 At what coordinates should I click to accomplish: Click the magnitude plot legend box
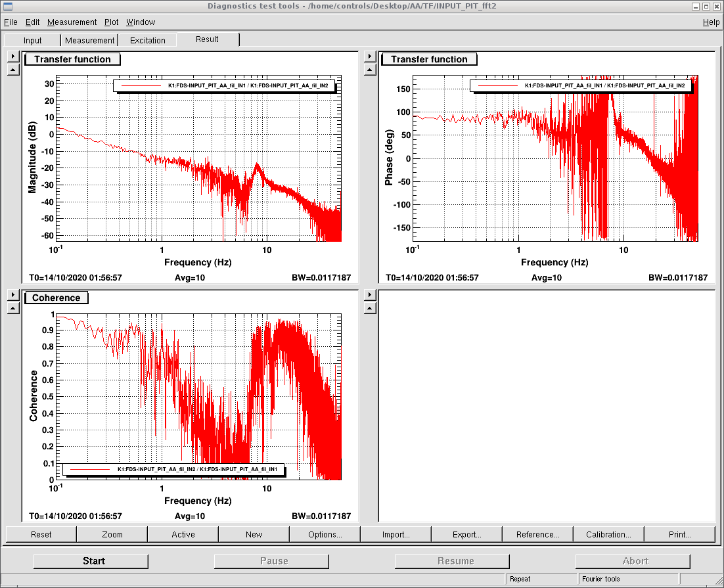click(224, 86)
